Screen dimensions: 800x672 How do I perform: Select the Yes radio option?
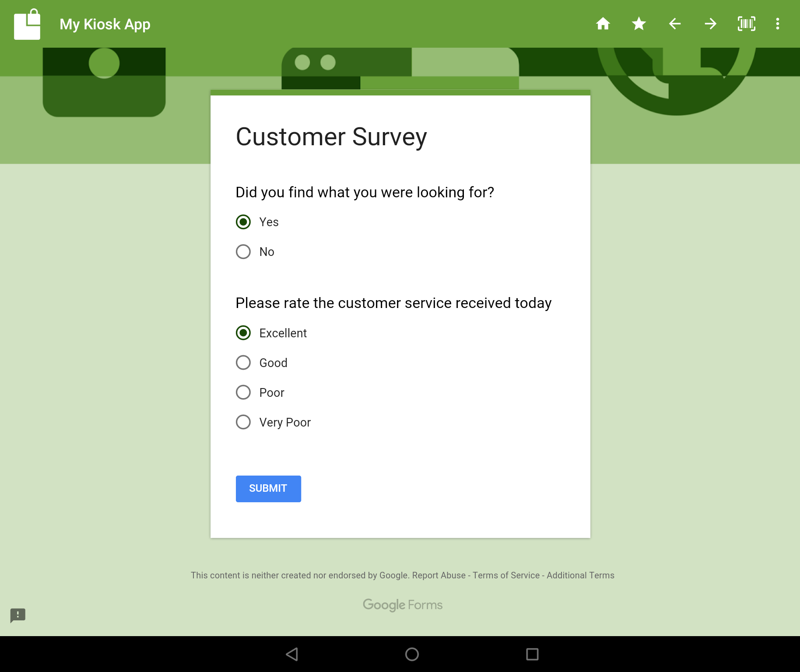[243, 222]
